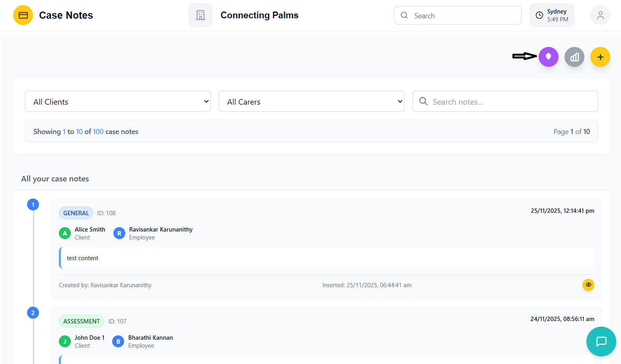
Task: Click the Bharathi Kannan employee avatar
Action: [x=118, y=342]
